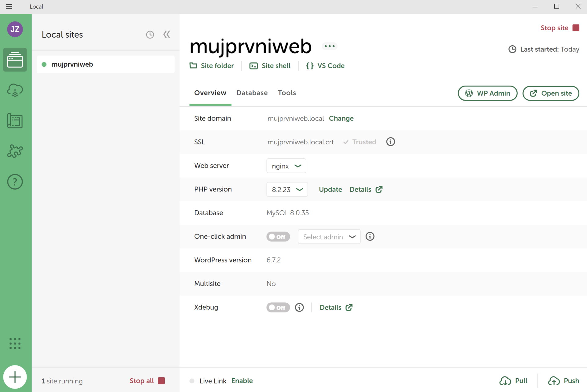Switch to the Database tab

point(252,93)
